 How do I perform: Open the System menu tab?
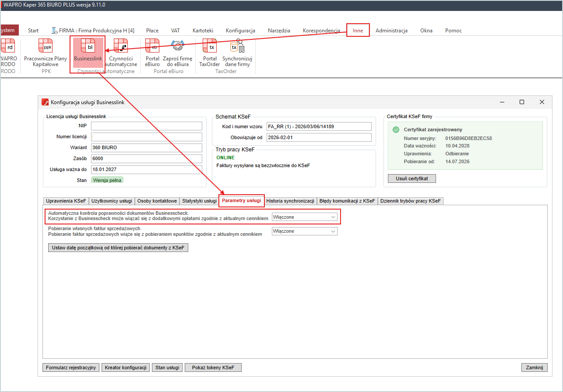tap(10, 30)
